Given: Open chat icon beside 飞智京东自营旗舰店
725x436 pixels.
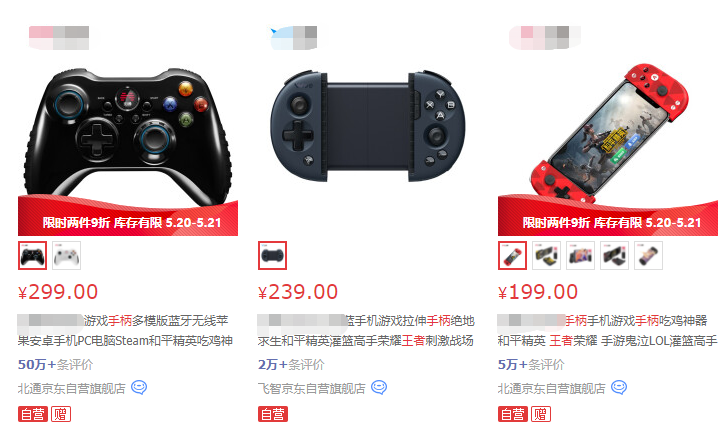Looking at the screenshot, I should (x=379, y=387).
